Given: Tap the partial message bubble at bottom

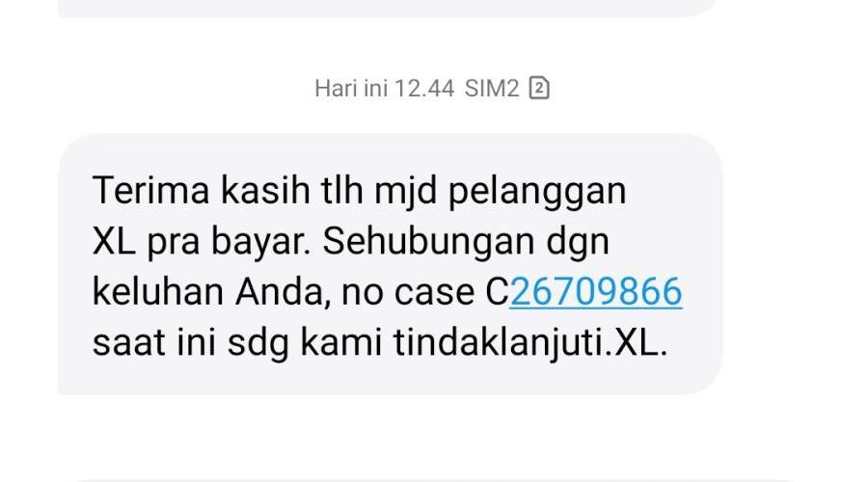Looking at the screenshot, I should [x=432, y=480].
